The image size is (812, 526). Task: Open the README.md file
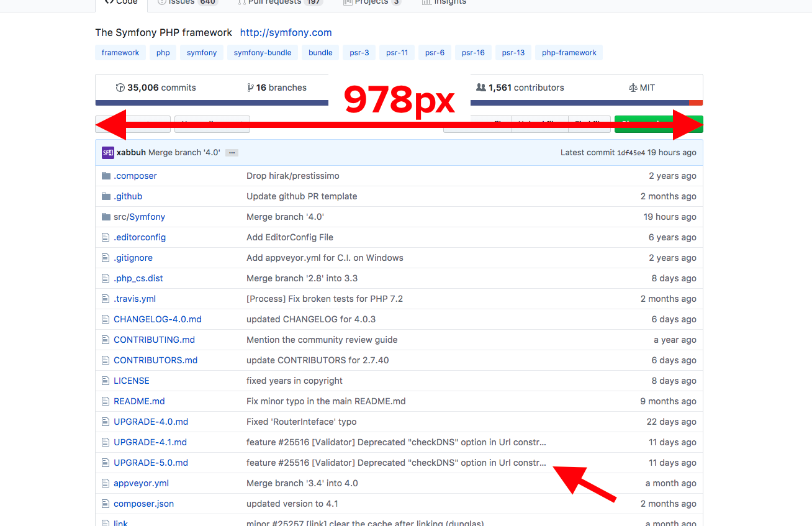[x=139, y=401]
